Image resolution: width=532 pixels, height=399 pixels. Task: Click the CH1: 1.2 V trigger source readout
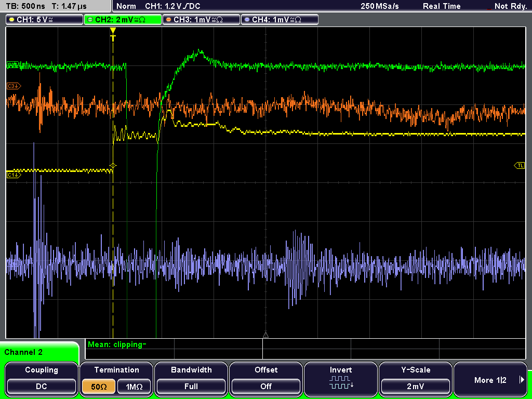point(172,6)
